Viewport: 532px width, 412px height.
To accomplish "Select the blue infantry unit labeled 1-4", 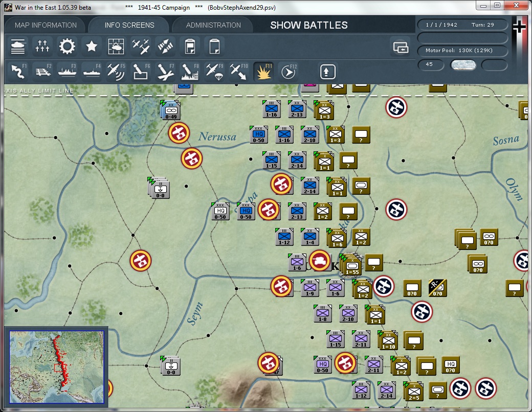I will (x=309, y=237).
